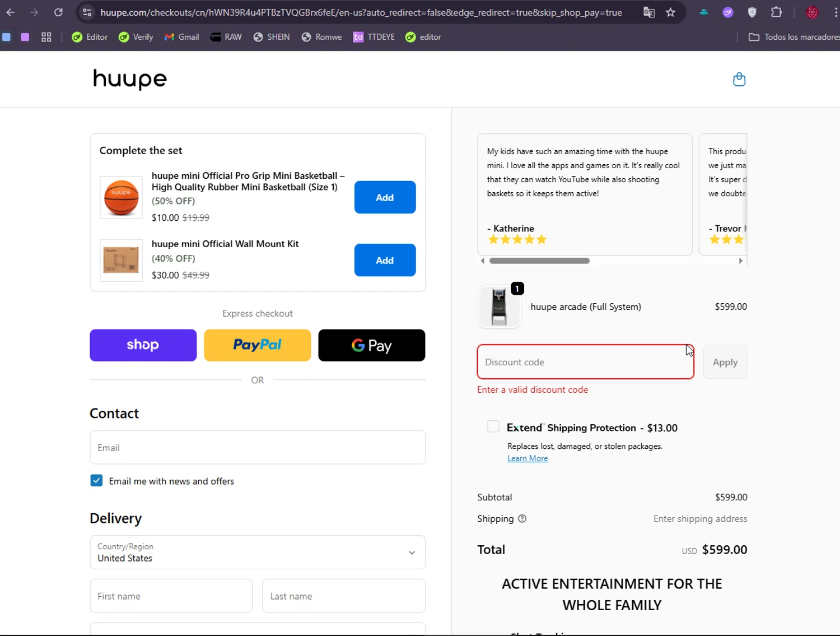Click the Total $599.00 amount
840x636 pixels.
pos(725,550)
